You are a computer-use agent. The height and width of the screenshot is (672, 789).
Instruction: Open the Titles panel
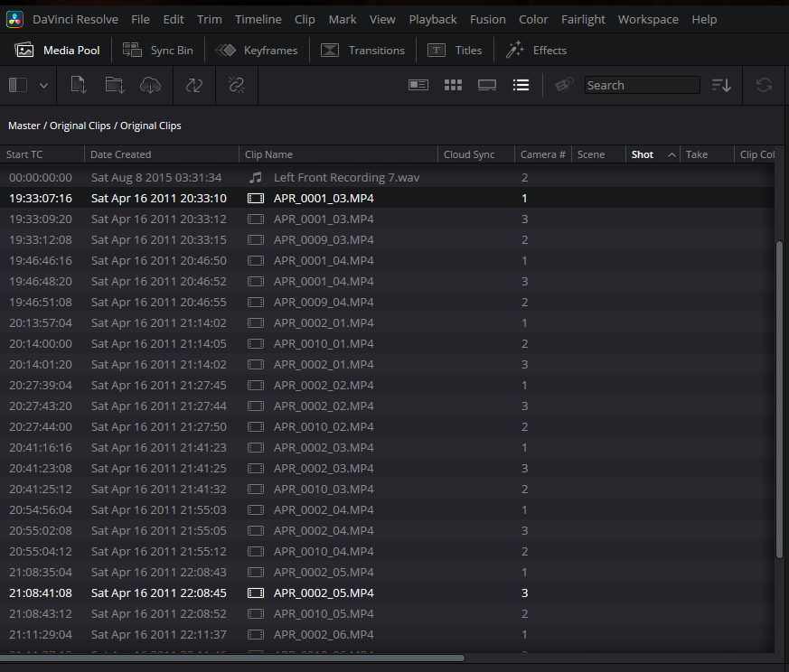coord(455,51)
